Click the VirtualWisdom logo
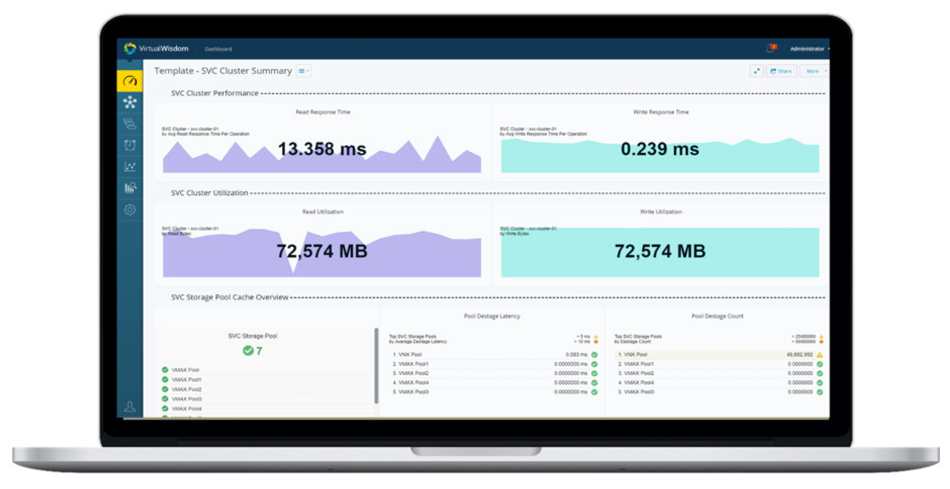950x489 pixels. tap(156, 48)
